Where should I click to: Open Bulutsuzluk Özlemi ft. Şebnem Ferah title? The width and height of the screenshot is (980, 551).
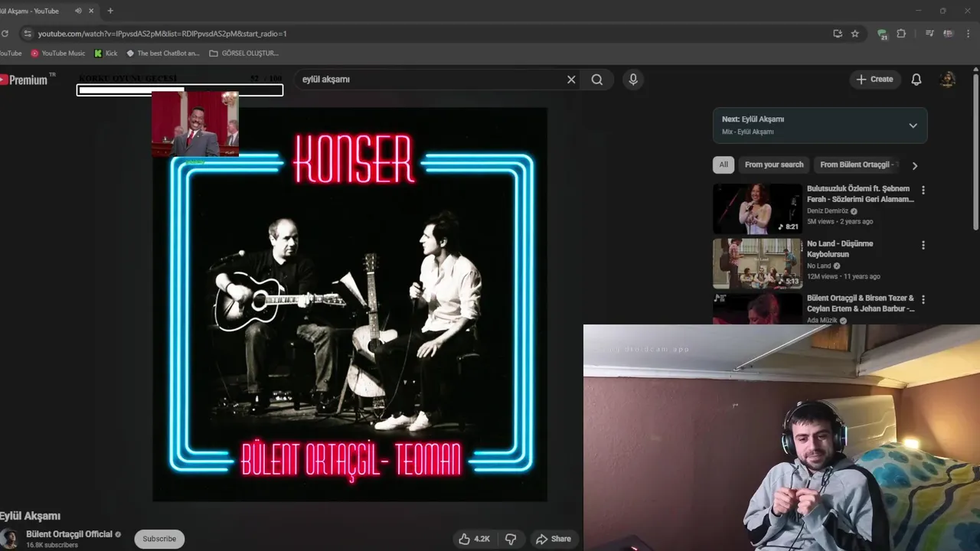861,194
